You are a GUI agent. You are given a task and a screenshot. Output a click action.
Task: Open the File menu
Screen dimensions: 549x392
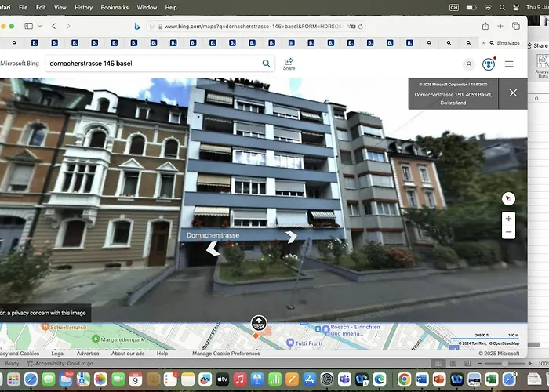(23, 7)
